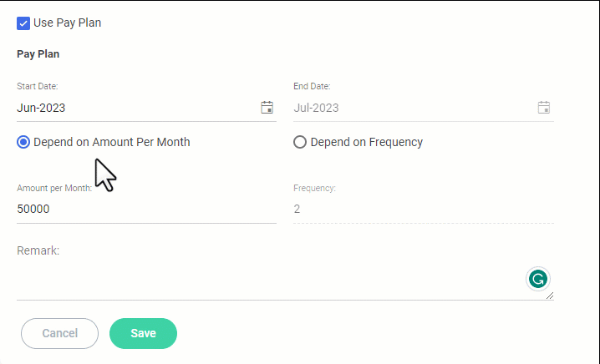Click the End Date field showing Jul-2023

(409, 108)
